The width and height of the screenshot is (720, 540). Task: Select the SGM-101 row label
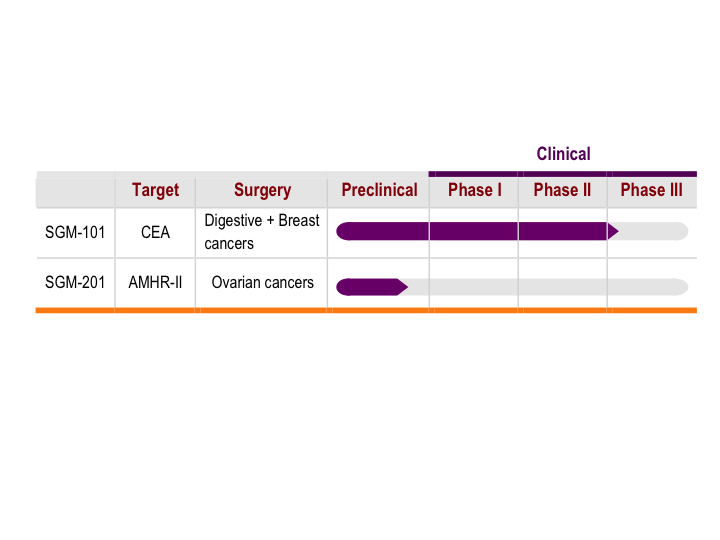(75, 232)
